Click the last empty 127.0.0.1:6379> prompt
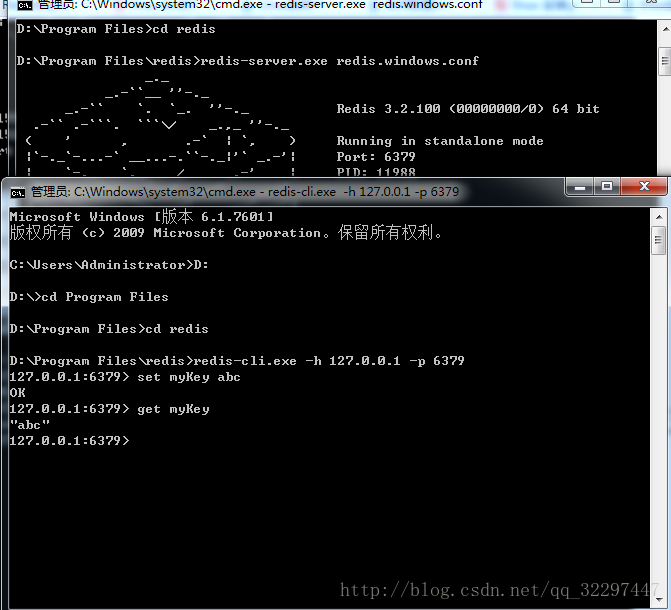671x610 pixels. (x=69, y=441)
